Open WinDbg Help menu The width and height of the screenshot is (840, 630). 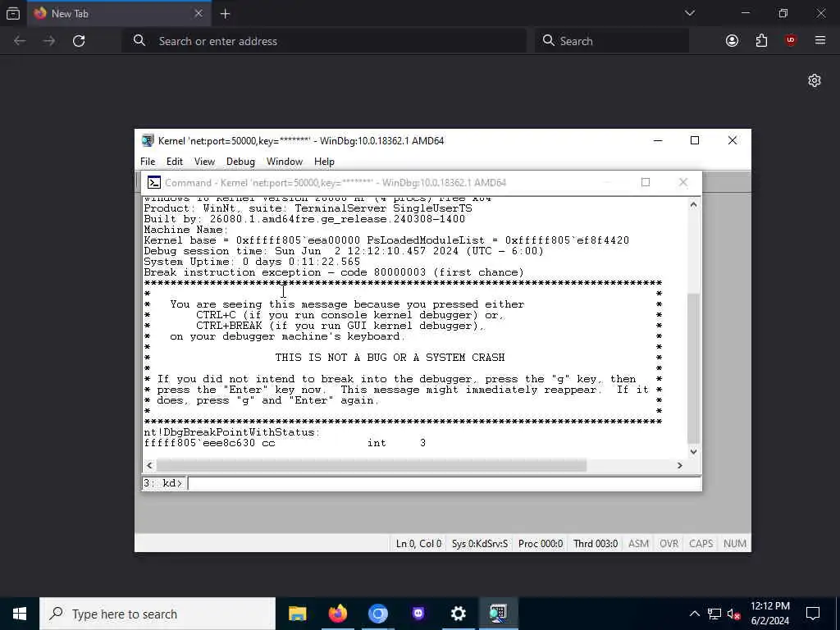[x=324, y=162]
